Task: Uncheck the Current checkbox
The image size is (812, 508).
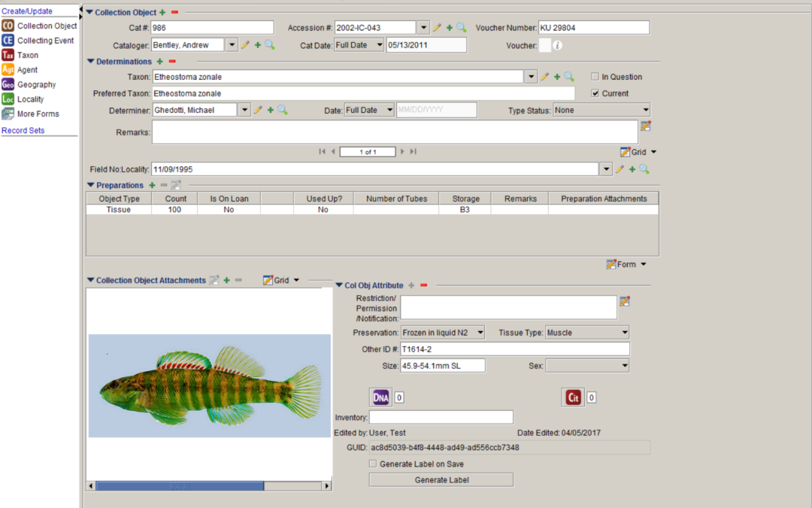Action: pos(595,93)
